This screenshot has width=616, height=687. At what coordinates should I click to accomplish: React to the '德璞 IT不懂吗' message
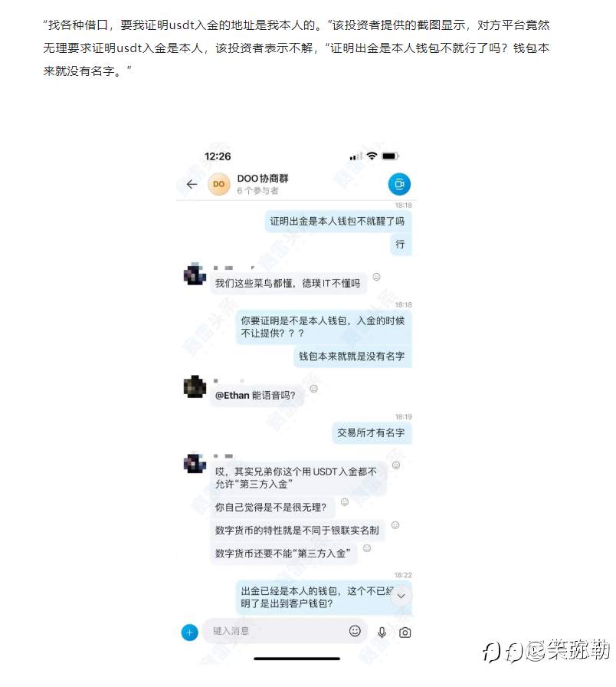tap(376, 277)
